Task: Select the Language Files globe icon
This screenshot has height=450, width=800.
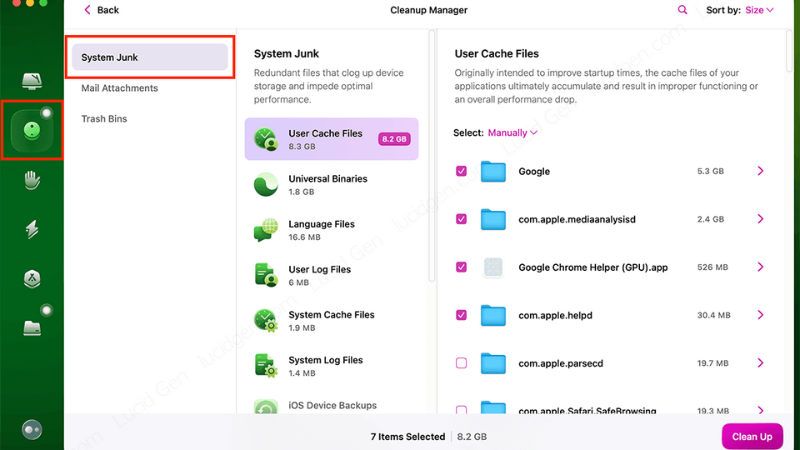Action: [266, 230]
